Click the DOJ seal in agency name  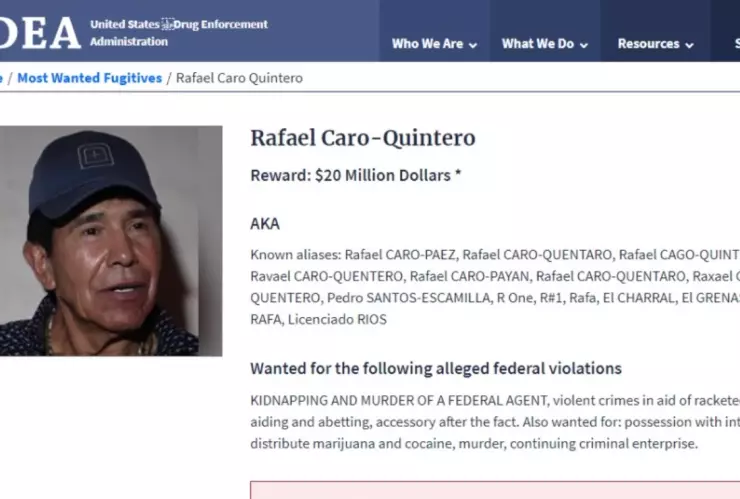(168, 24)
